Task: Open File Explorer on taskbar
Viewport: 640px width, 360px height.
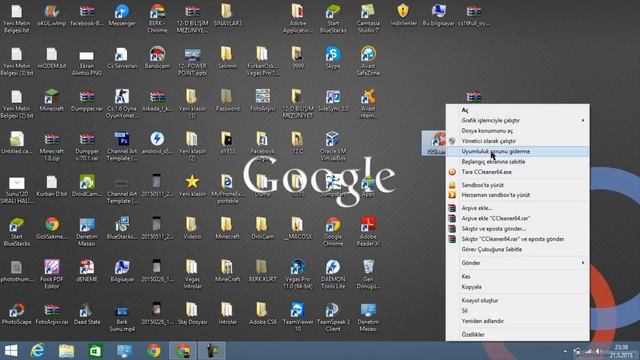Action: pos(66,351)
